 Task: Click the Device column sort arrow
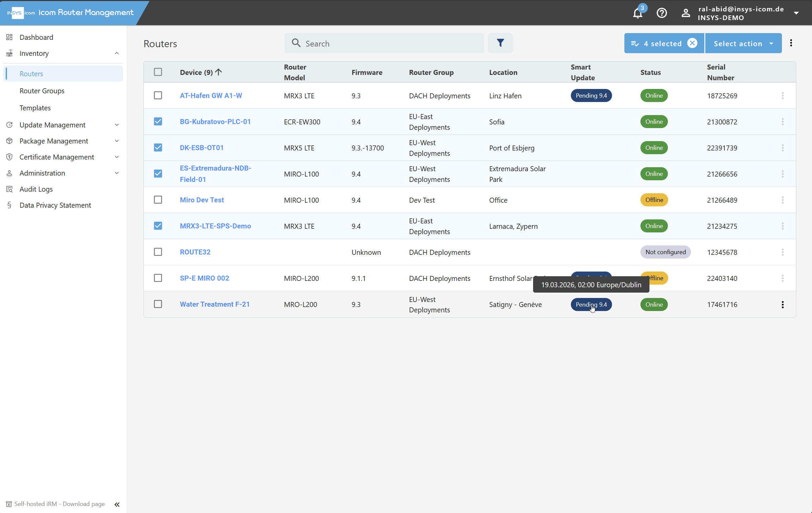pos(218,72)
